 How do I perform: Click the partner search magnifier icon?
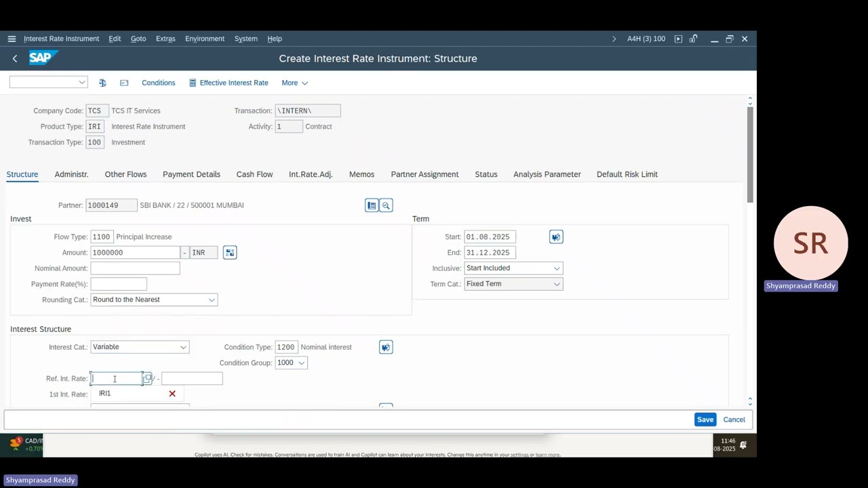click(x=386, y=205)
